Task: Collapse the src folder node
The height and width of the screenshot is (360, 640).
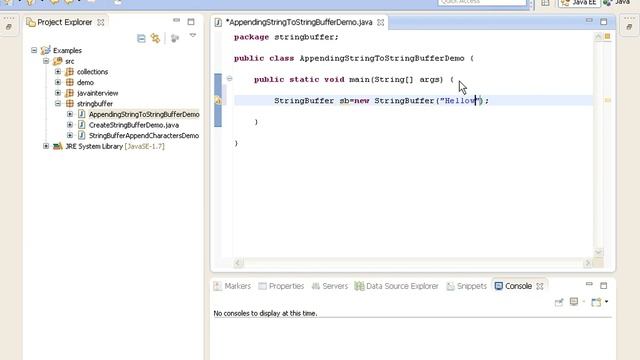Action: 46,61
